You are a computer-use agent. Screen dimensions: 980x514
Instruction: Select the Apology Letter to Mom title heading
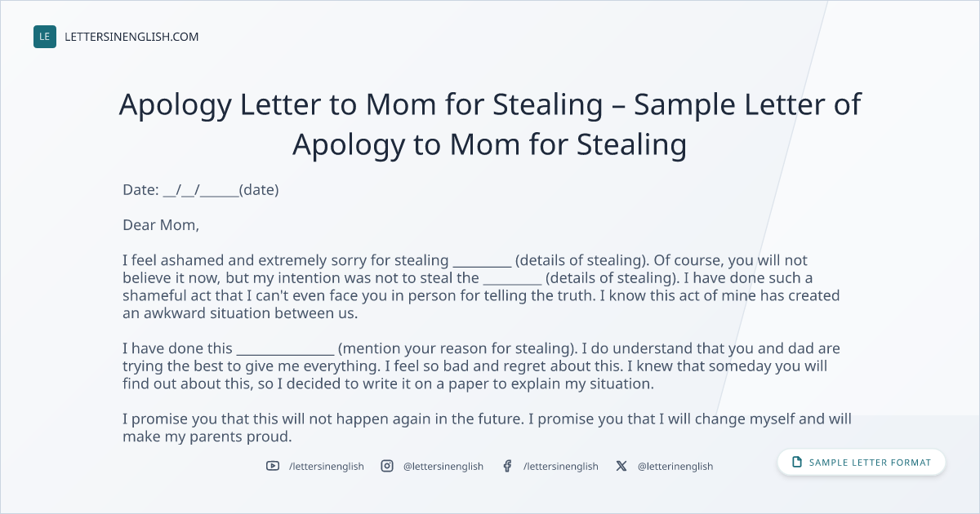click(x=490, y=124)
